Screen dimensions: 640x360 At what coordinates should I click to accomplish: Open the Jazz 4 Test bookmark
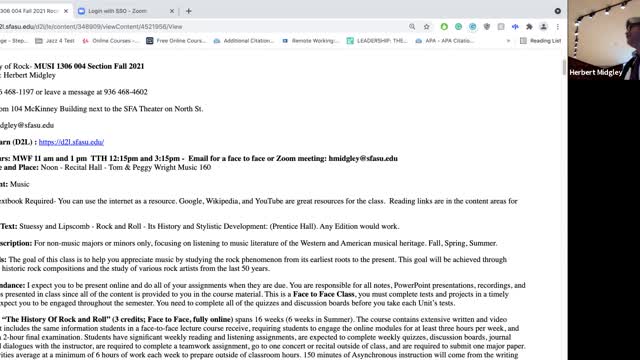pos(55,41)
